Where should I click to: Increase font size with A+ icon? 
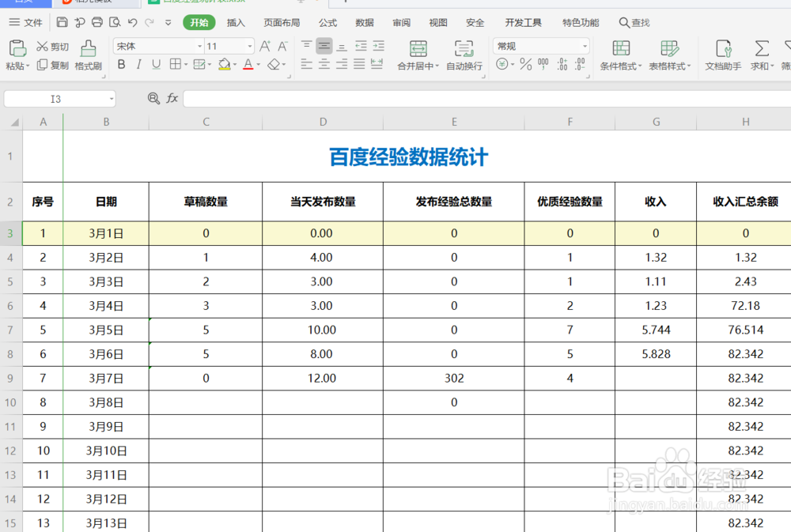[x=265, y=47]
